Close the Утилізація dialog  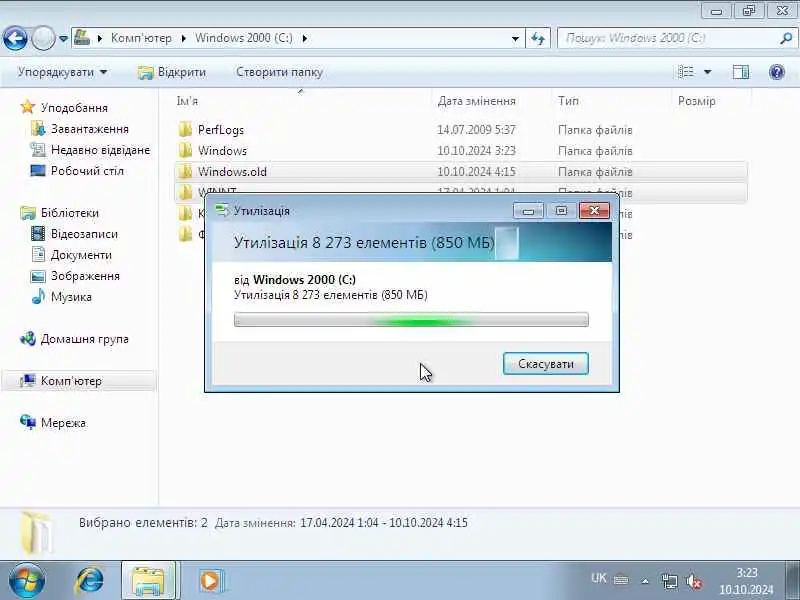pos(594,211)
